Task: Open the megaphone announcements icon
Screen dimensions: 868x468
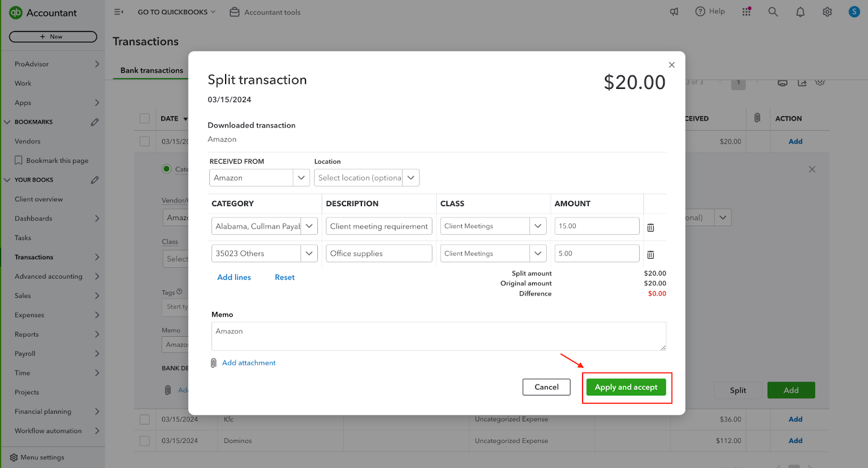Action: click(x=674, y=11)
